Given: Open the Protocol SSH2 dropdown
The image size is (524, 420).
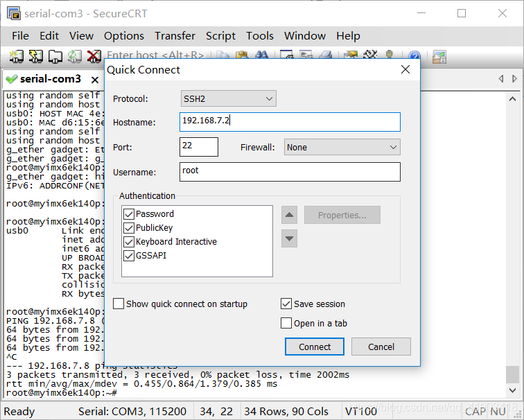Looking at the screenshot, I should (229, 98).
